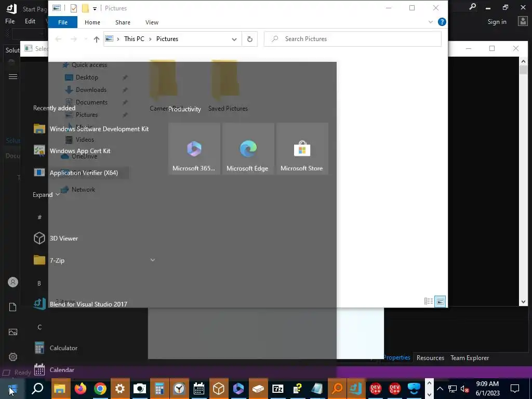Expand the Explorer ribbon chevron

[x=431, y=22]
